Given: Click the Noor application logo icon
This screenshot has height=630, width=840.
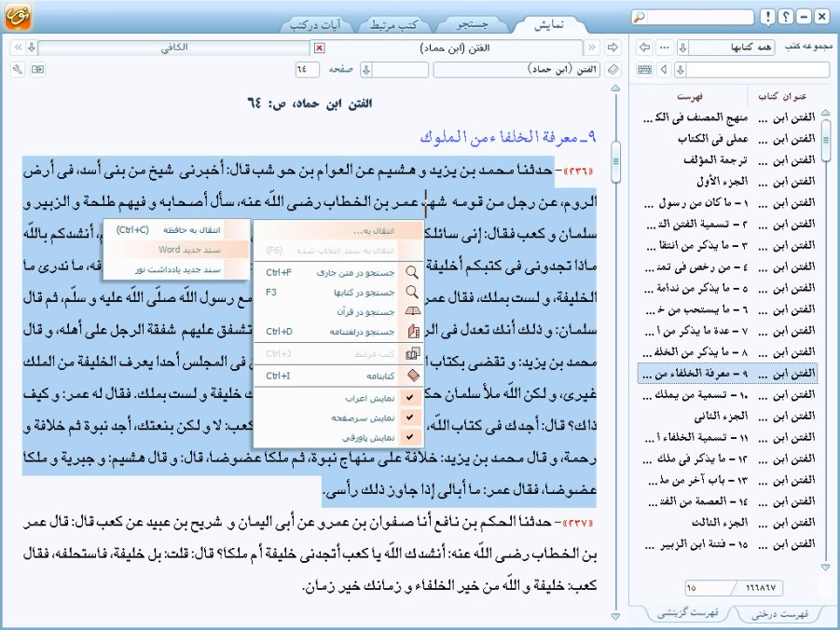Looking at the screenshot, I should pos(18,16).
